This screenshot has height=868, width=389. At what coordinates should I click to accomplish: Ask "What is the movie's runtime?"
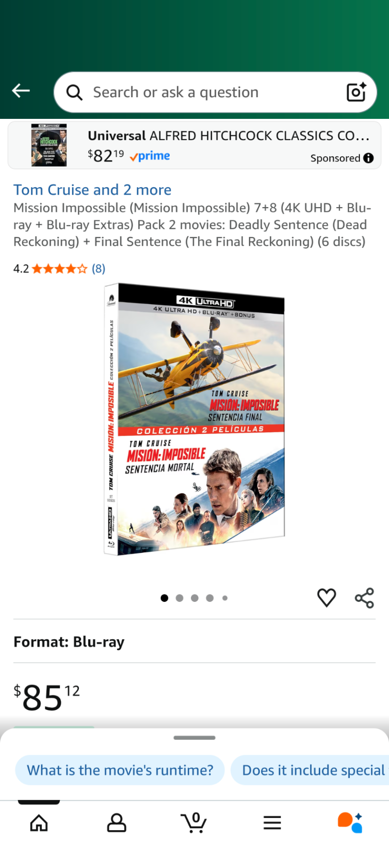120,770
